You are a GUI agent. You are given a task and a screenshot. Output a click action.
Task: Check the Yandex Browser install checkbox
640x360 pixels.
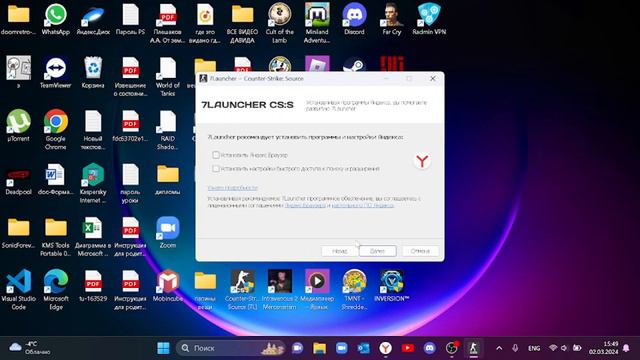[x=216, y=155]
